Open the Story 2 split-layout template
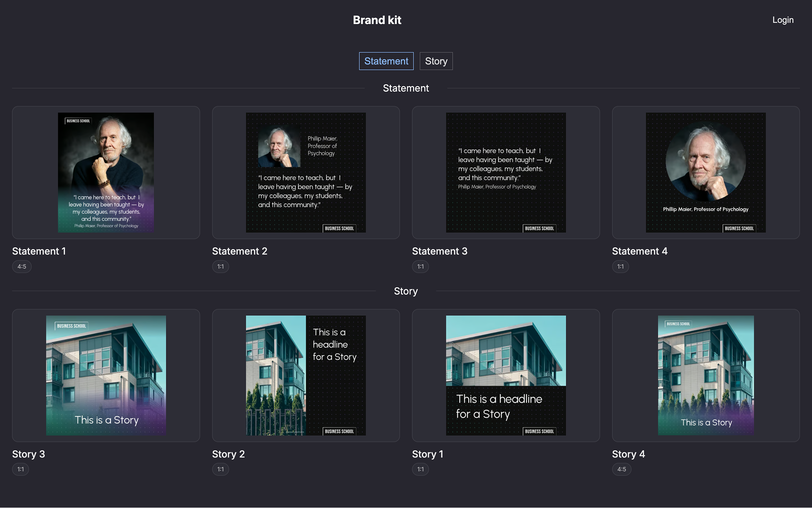 coord(306,375)
